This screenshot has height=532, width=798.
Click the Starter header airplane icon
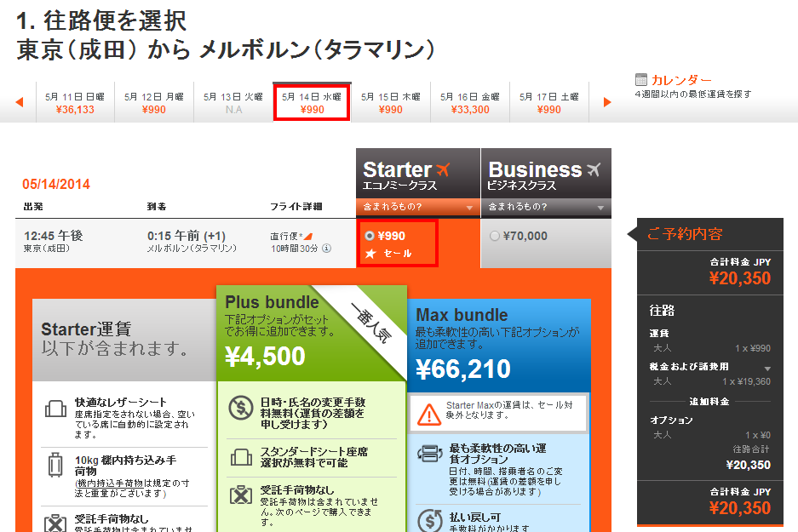click(x=443, y=169)
